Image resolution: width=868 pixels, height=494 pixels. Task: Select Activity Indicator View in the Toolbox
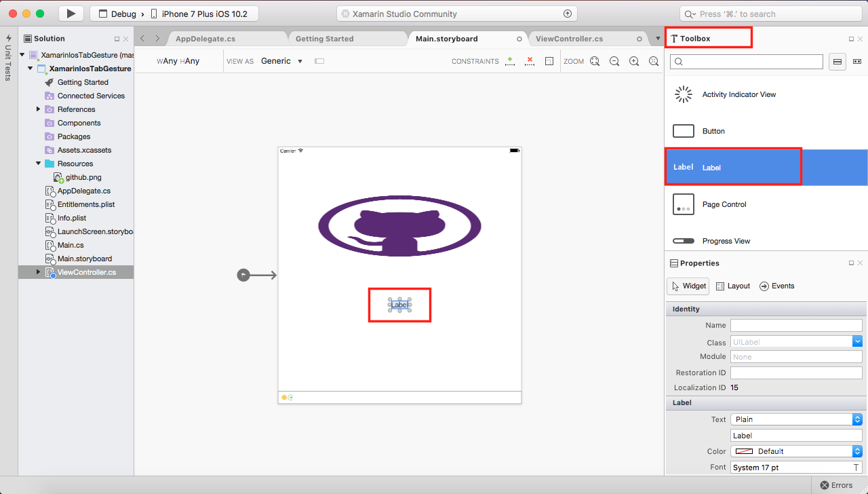tap(739, 94)
